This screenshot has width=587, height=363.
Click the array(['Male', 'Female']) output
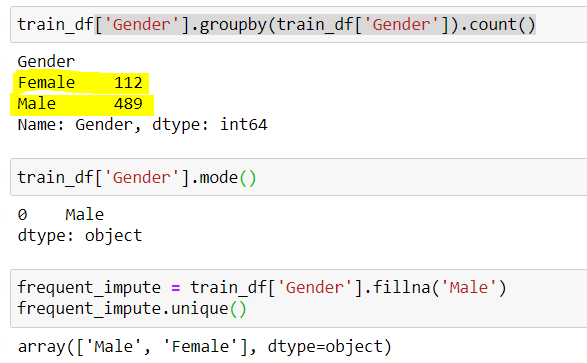point(204,347)
